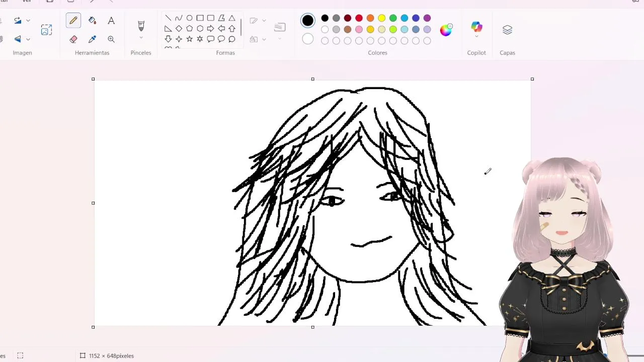Pick the pink color swatch
This screenshot has height=362, width=644.
[x=359, y=30]
